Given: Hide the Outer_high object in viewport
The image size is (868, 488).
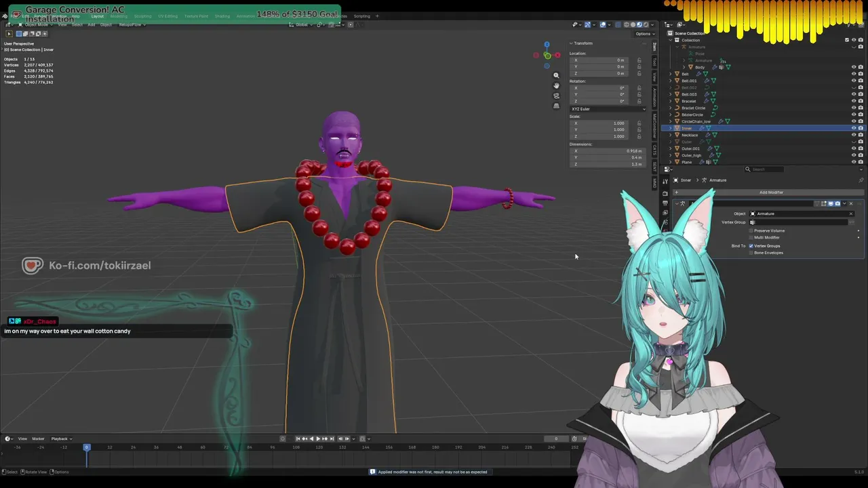Looking at the screenshot, I should tap(854, 155).
